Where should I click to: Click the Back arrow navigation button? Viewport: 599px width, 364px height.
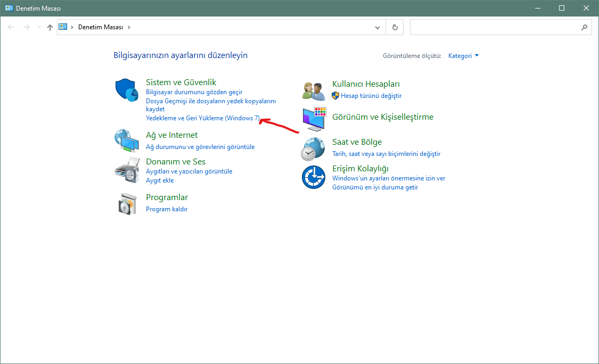click(x=11, y=27)
